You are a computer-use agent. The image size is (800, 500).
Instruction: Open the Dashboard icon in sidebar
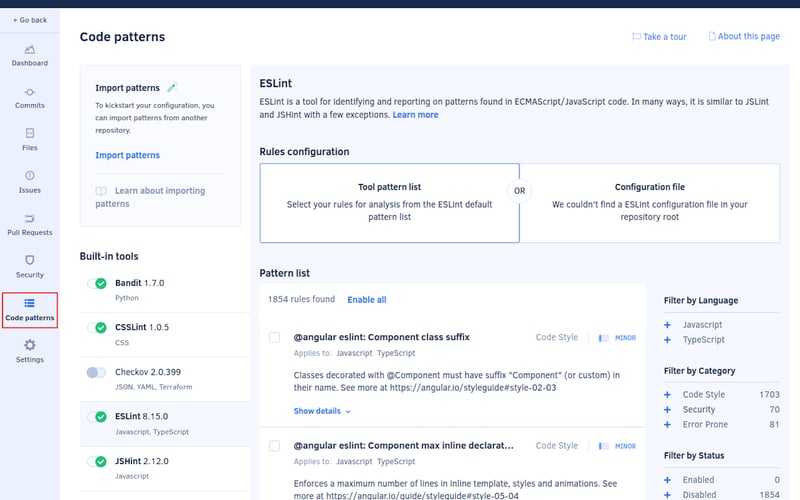(30, 49)
